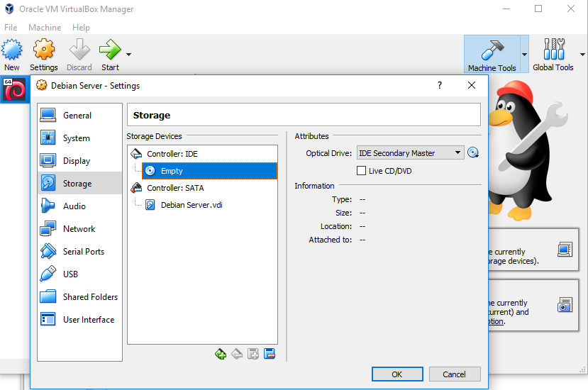Open the Shared Folders settings category
588x390 pixels.
(x=79, y=296)
